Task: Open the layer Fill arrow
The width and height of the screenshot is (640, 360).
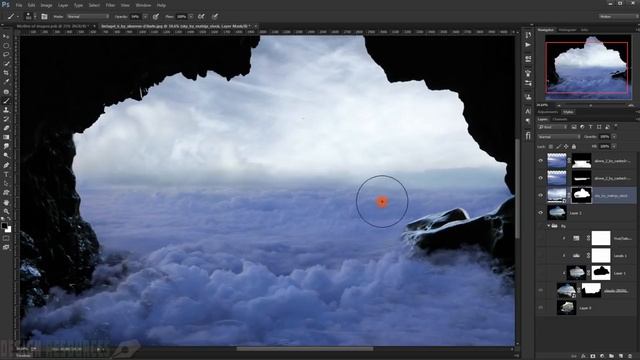Action: pos(614,146)
